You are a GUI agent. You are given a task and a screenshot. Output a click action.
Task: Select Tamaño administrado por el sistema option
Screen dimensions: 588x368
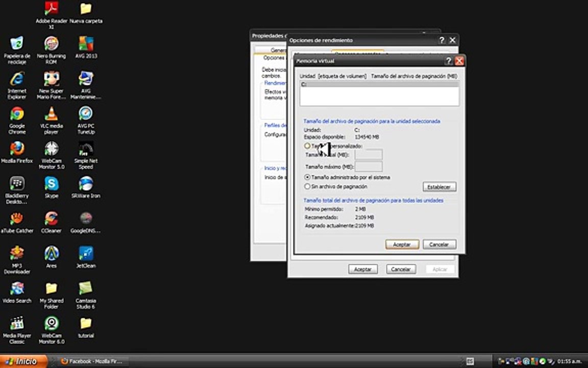pyautogui.click(x=307, y=177)
